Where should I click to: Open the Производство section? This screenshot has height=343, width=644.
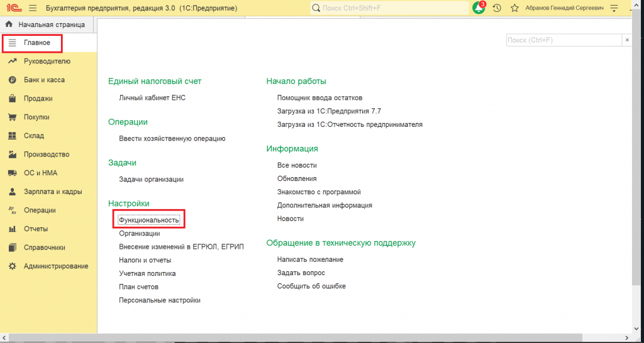[x=47, y=155]
